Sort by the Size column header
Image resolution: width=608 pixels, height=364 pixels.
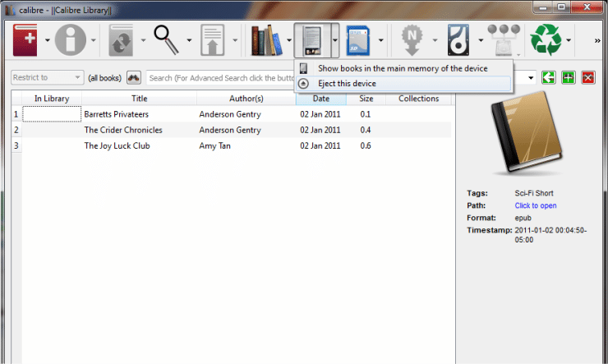click(x=366, y=99)
